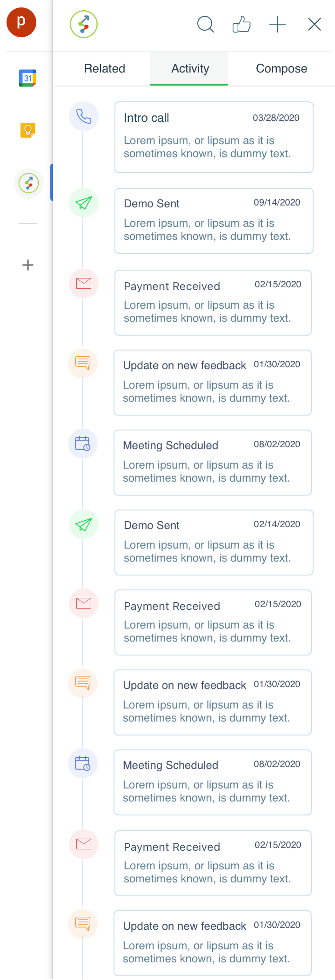Screen dimensions: 335x980
Task: Open the search magnifier icon
Action: pos(206,24)
